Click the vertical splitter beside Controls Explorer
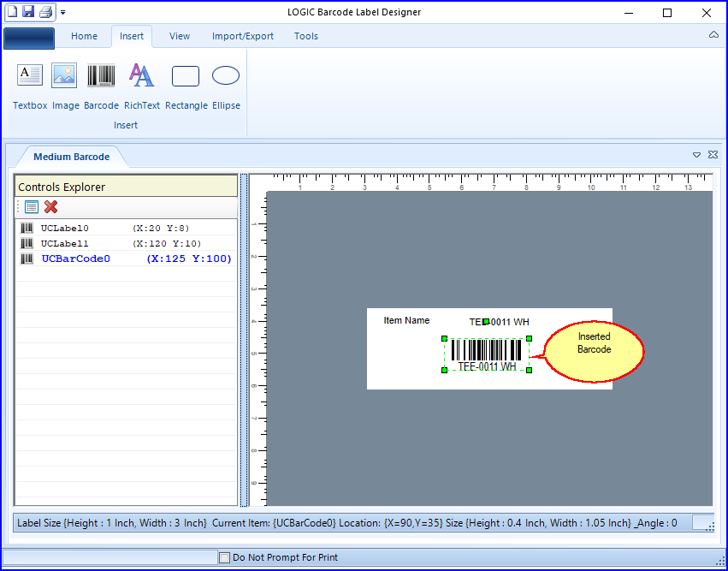Image resolution: width=728 pixels, height=571 pixels. click(244, 340)
